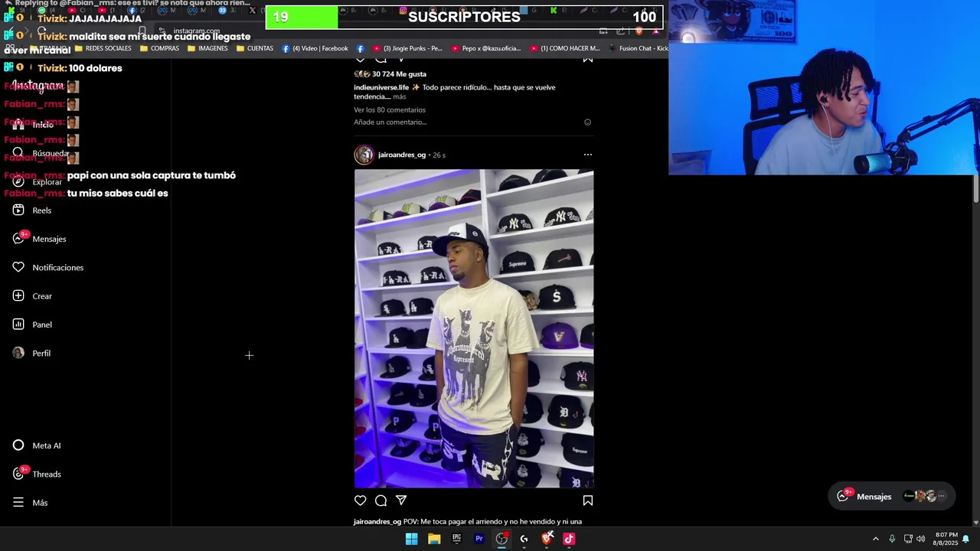Open the floating Mensajes button

892,497
